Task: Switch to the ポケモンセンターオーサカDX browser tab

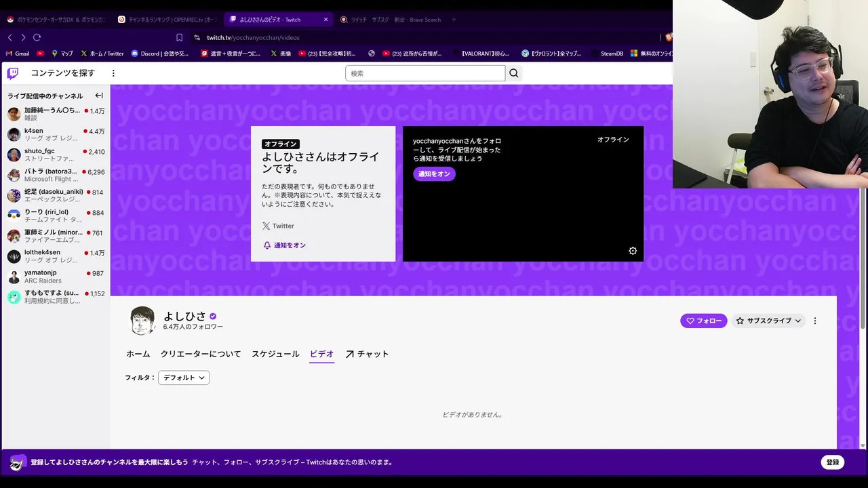Action: 56,20
